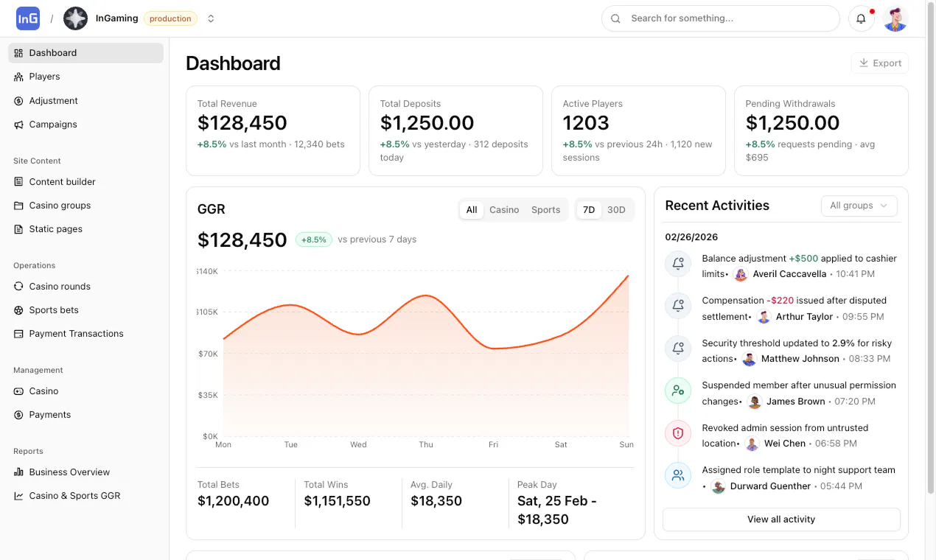Click Durward Guenther name
This screenshot has height=560, width=936.
pos(770,486)
